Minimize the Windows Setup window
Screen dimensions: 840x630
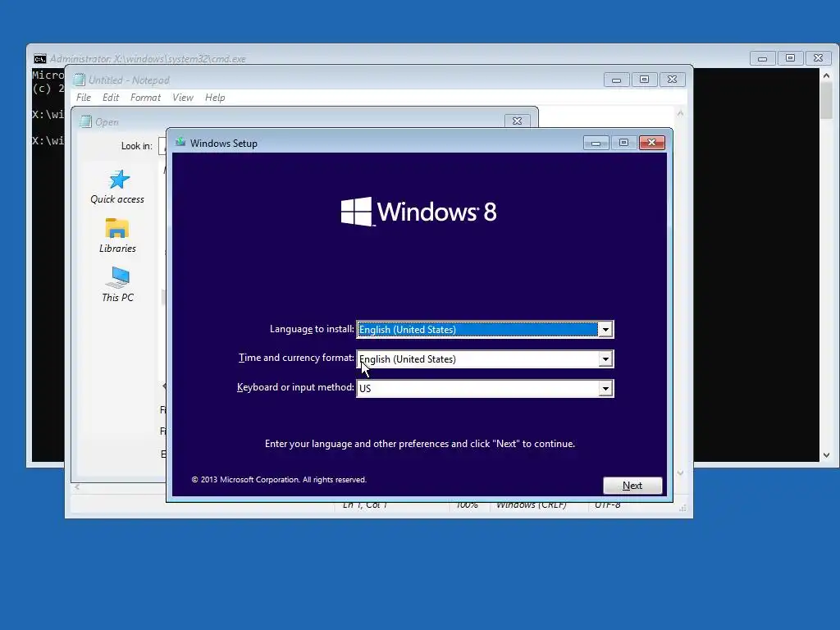point(596,143)
